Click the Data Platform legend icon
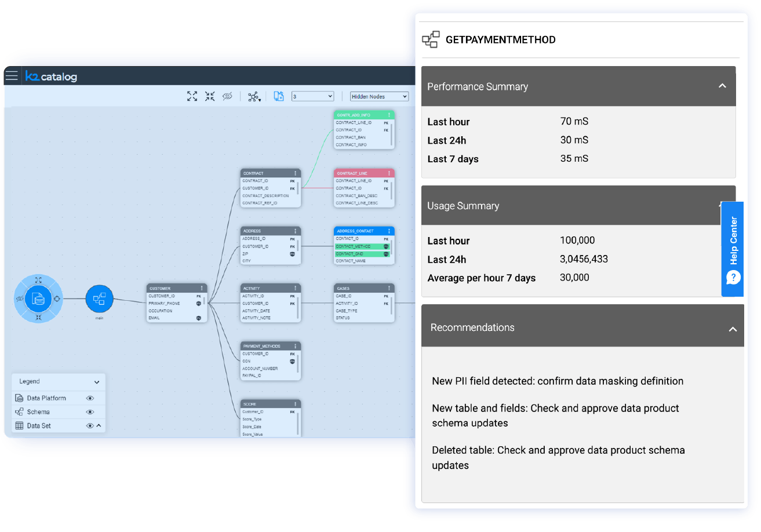 click(x=20, y=398)
